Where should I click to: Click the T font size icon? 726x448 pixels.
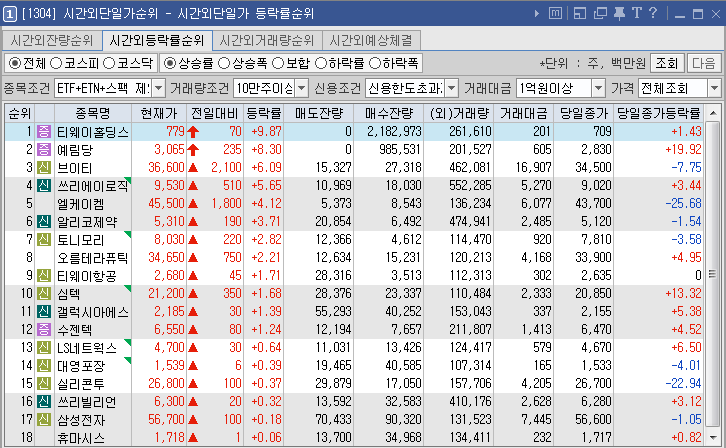coord(637,13)
